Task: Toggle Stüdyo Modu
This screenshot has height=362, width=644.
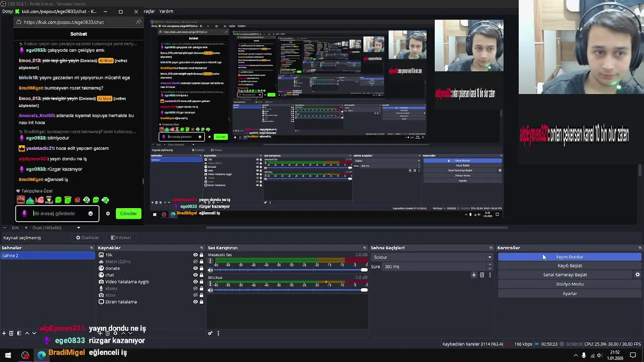Action: pyautogui.click(x=570, y=284)
